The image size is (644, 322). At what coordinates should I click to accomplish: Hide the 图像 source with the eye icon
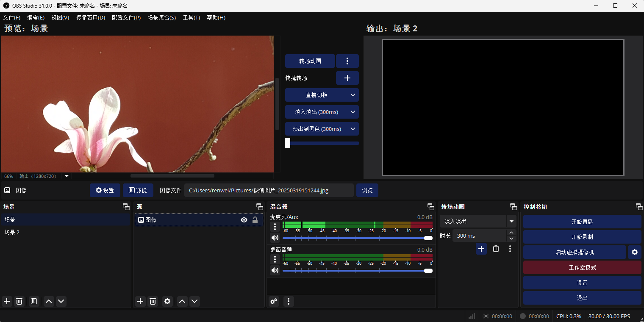point(244,220)
